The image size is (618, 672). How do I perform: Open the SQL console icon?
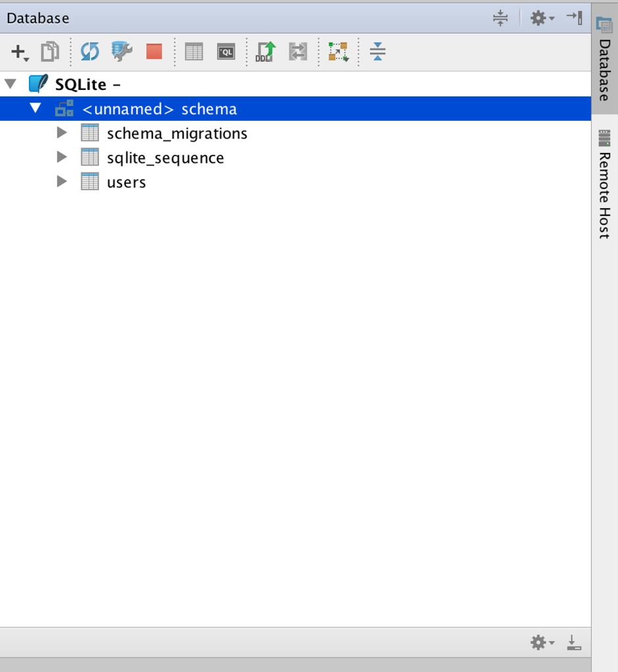[x=226, y=52]
